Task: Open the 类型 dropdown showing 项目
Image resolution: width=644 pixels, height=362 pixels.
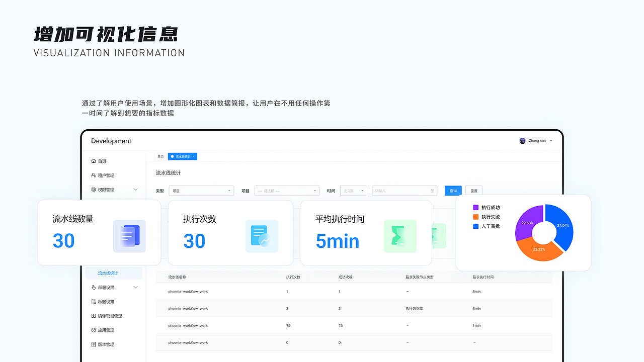Action: (201, 191)
